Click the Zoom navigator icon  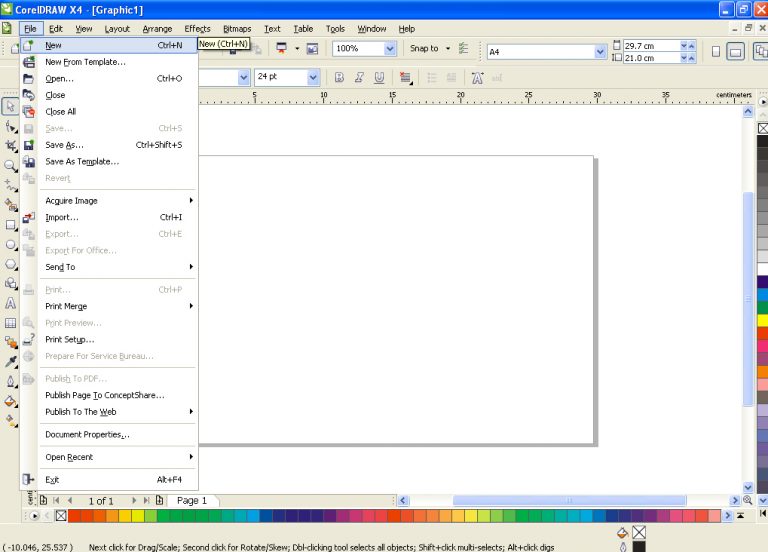(x=747, y=500)
